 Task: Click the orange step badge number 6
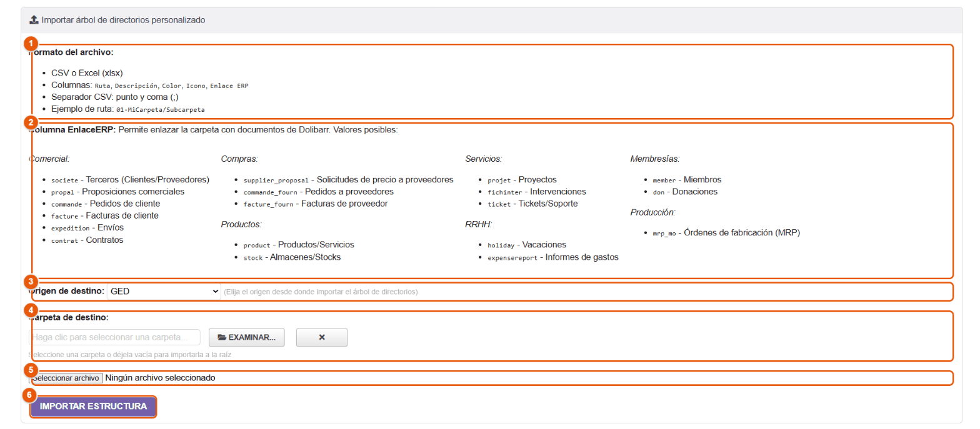(x=30, y=395)
